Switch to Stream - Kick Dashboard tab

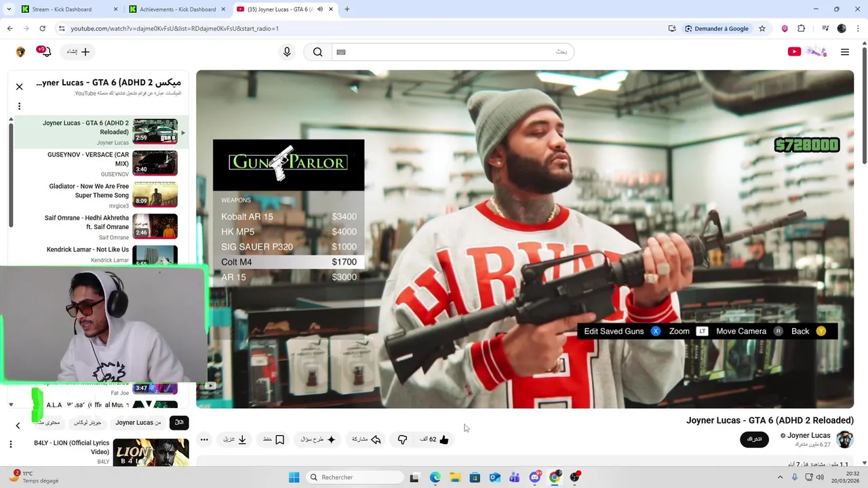68,9
